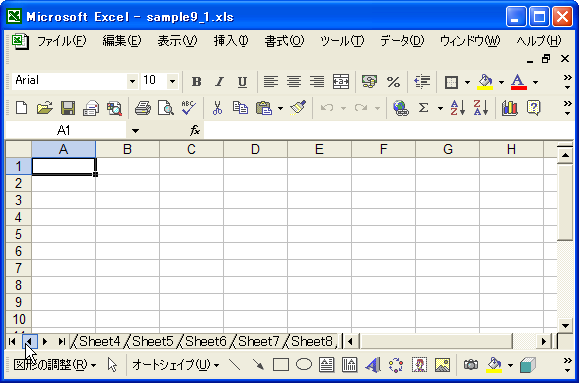Insert a hyperlink with globe icon
Image resolution: width=579 pixels, height=383 pixels.
[401, 108]
